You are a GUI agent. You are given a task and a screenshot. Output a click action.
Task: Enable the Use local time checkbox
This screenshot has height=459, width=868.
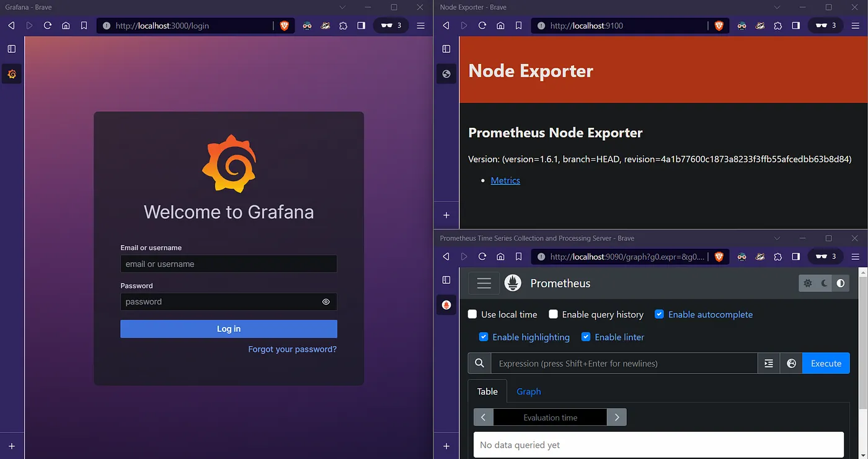pos(472,314)
